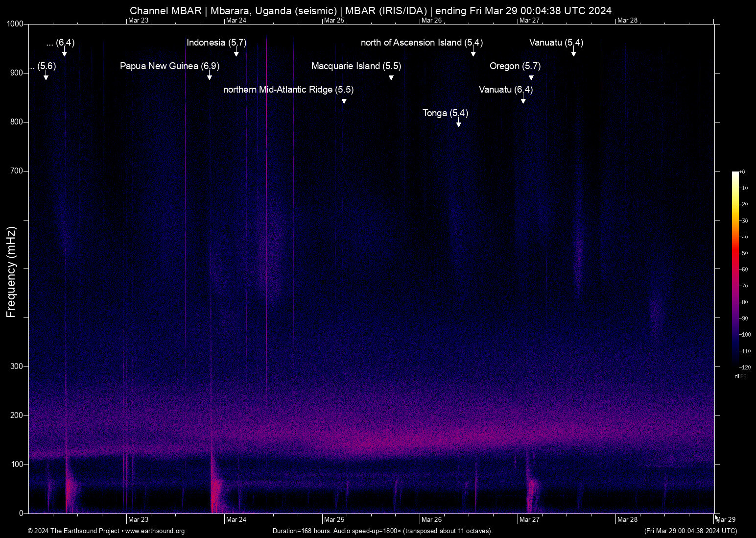The width and height of the screenshot is (756, 538).
Task: Click the "1000" frequency axis label
Action: [x=15, y=24]
